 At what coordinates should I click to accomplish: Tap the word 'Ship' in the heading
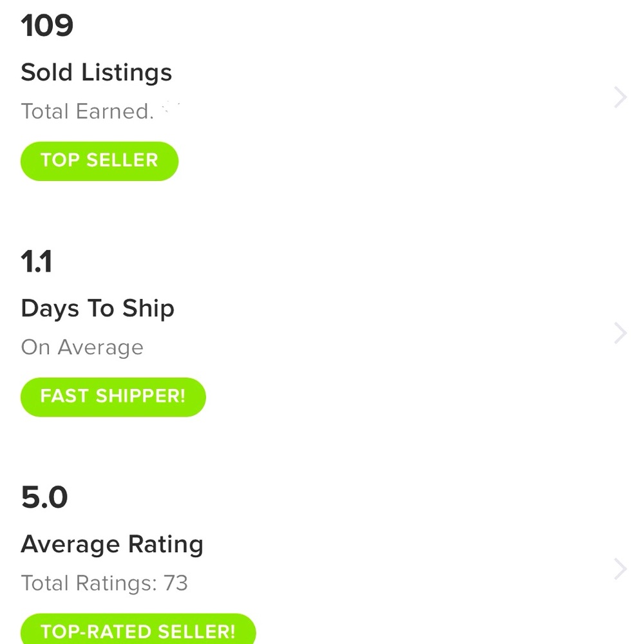tap(148, 308)
